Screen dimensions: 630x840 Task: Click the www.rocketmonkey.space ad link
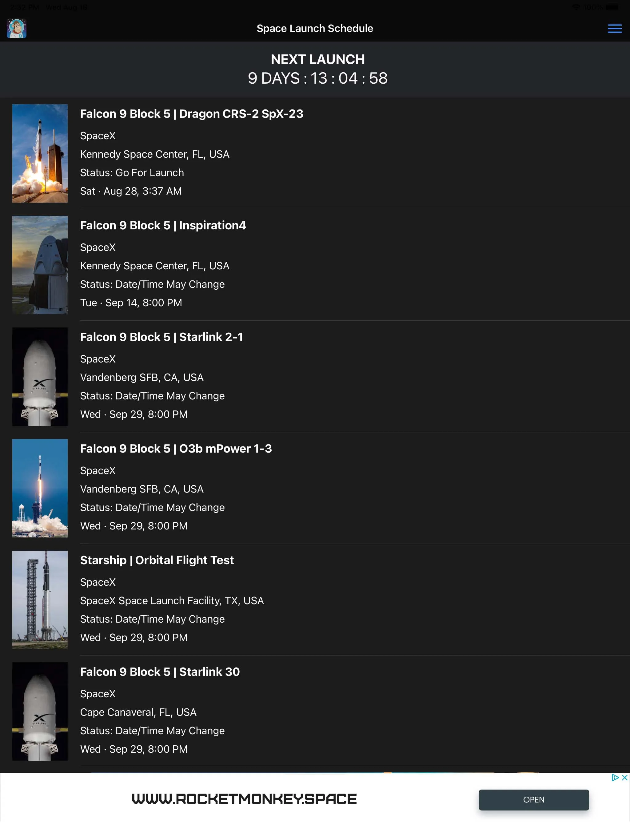click(244, 799)
